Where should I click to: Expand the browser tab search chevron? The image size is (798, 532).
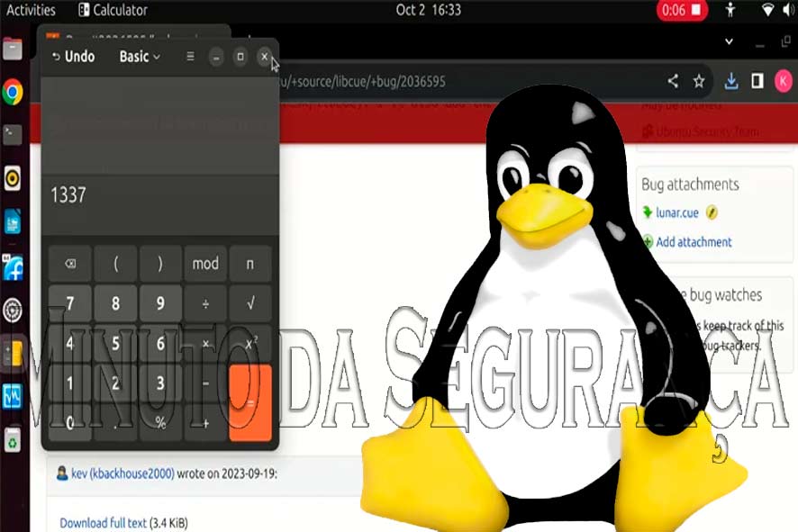coord(729,41)
